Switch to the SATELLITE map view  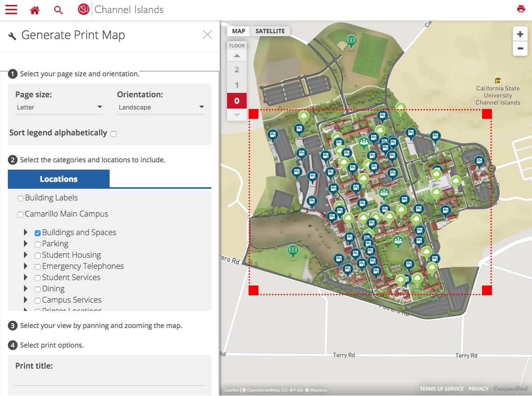(270, 31)
